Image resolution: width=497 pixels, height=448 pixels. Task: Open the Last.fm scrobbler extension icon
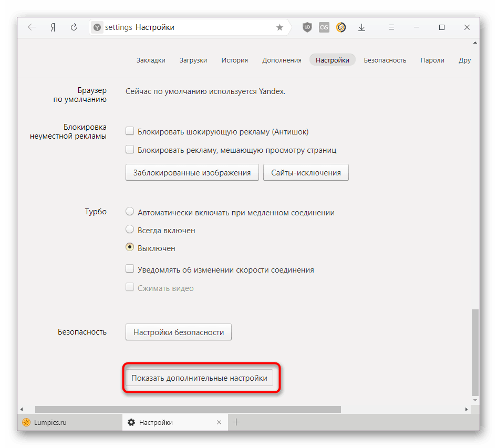324,27
